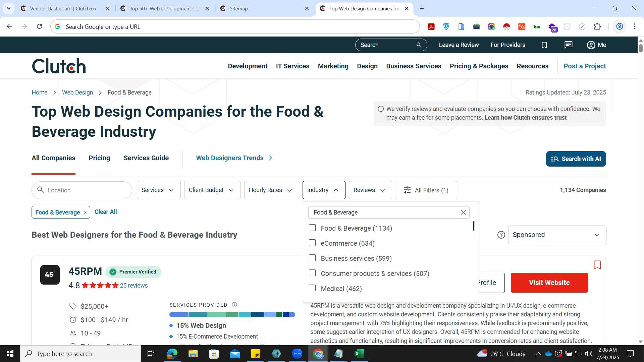Click the Services Provided colored distribution bar
This screenshot has width=644, height=362.
coord(232,315)
